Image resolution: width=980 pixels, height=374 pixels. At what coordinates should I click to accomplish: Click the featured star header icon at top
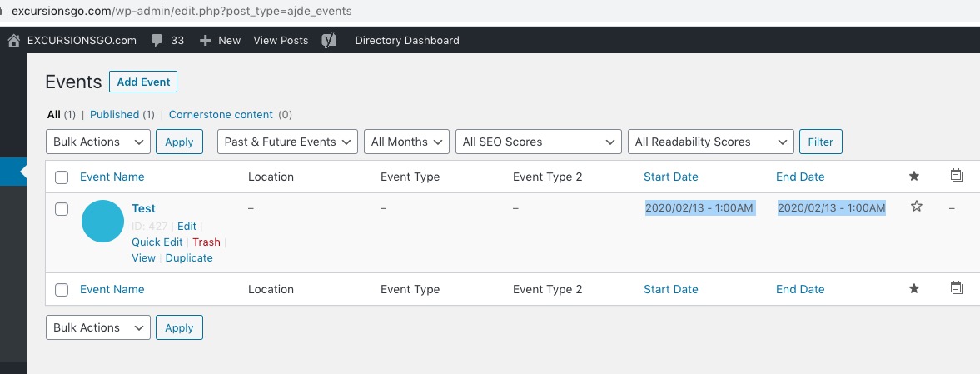tap(914, 176)
